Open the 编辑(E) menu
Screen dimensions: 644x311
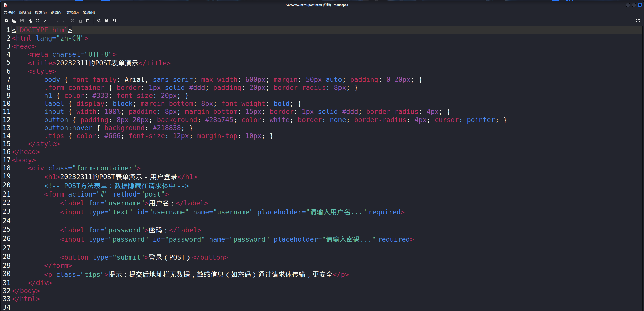(25, 12)
